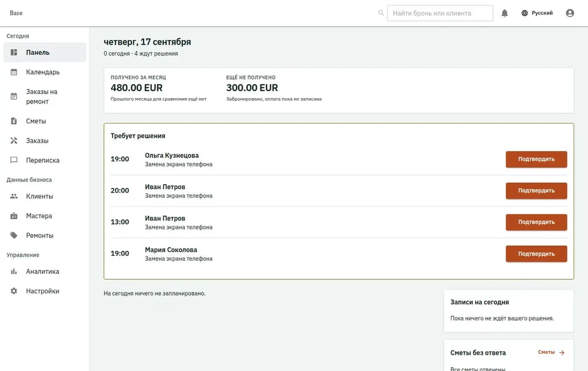The width and height of the screenshot is (588, 371).
Task: Click the Заказы на ремонт icon
Action: click(14, 97)
